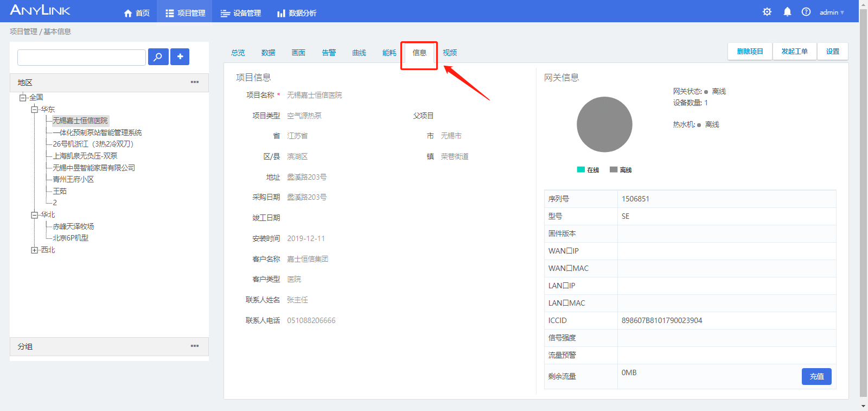The width and height of the screenshot is (868, 411).
Task: Select 上海凯泉无负压-双泵 project
Action: pos(85,156)
